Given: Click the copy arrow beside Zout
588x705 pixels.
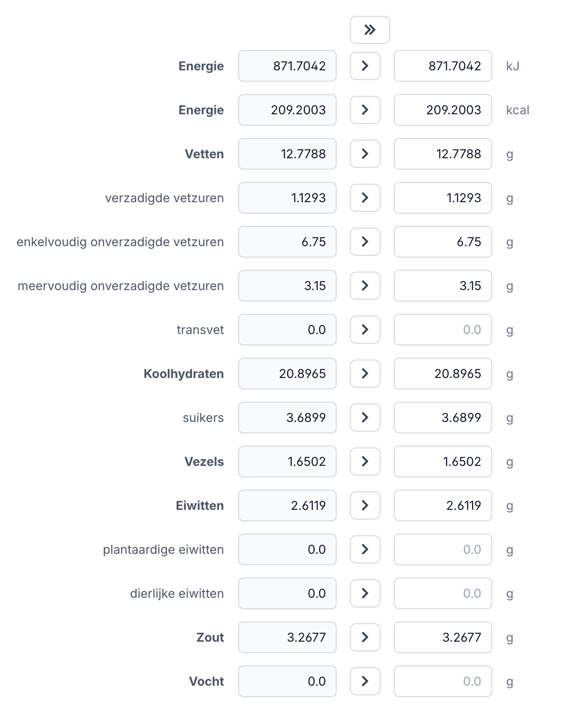Looking at the screenshot, I should pos(365,637).
